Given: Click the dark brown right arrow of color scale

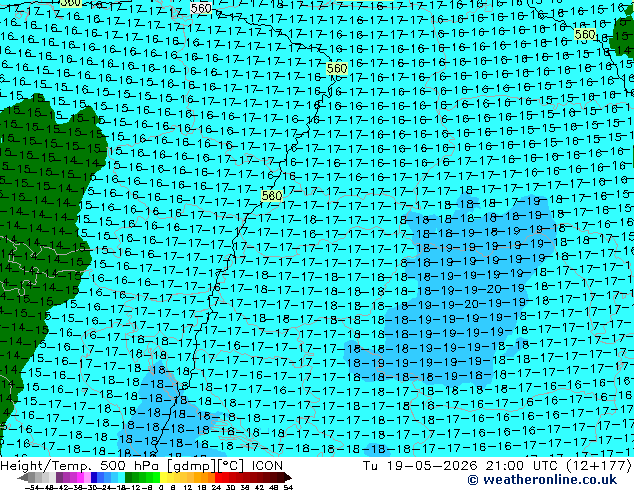Looking at the screenshot, I should coord(288,478).
